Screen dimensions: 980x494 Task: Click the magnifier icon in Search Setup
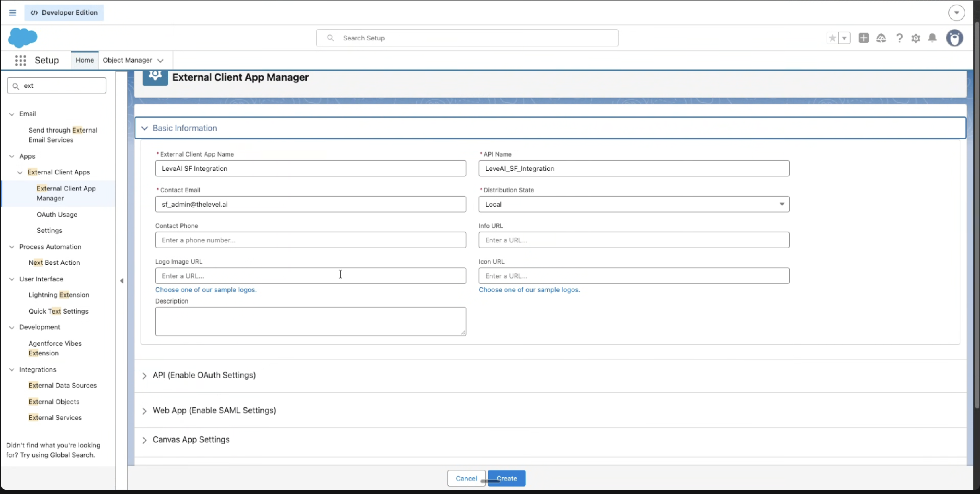click(330, 38)
